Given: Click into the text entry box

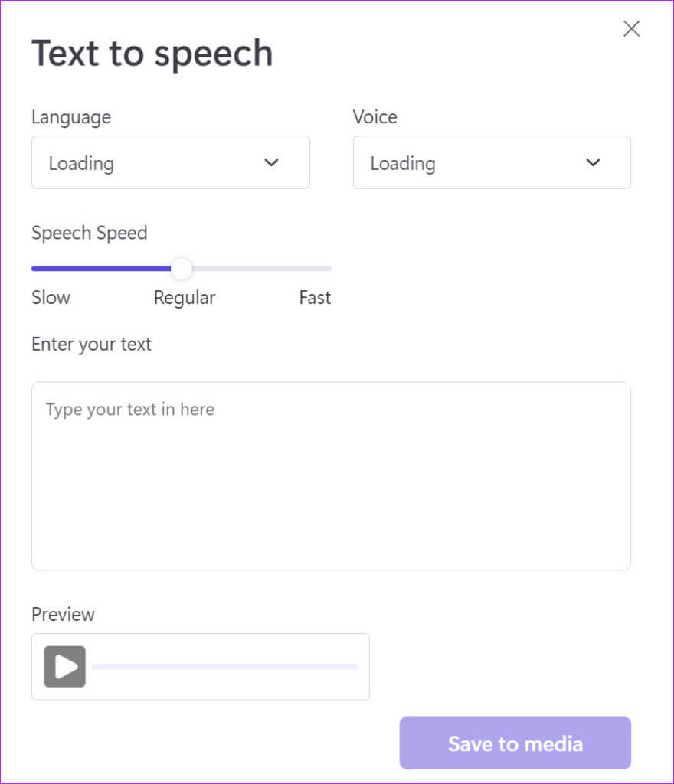Looking at the screenshot, I should 331,476.
